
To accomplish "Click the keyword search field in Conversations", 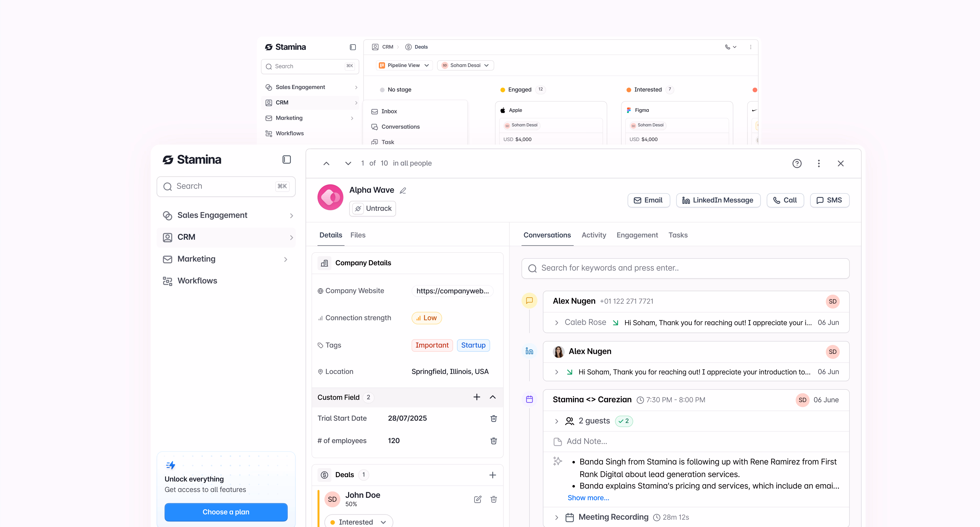I will 685,268.
